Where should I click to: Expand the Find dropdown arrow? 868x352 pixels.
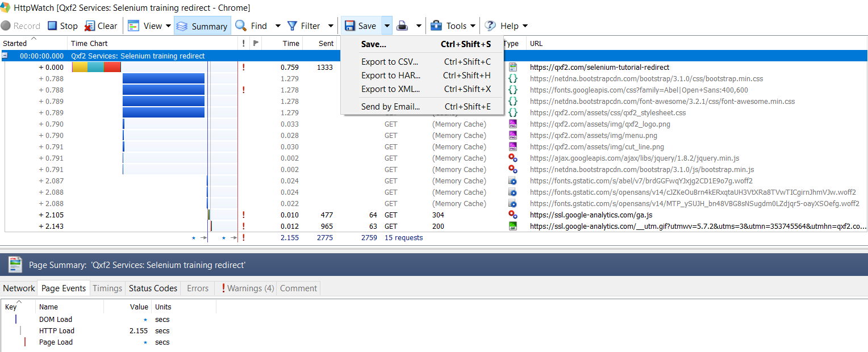[278, 26]
